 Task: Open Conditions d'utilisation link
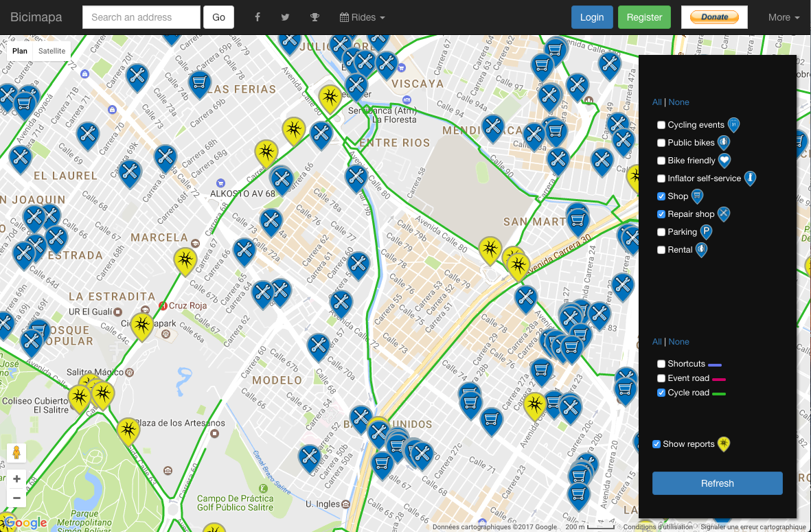[x=657, y=527]
